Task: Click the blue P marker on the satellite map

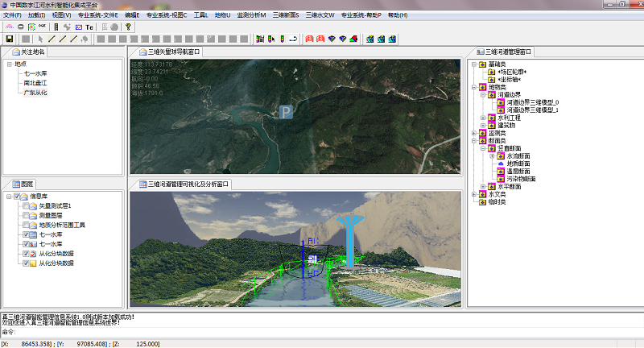Action: (x=286, y=112)
